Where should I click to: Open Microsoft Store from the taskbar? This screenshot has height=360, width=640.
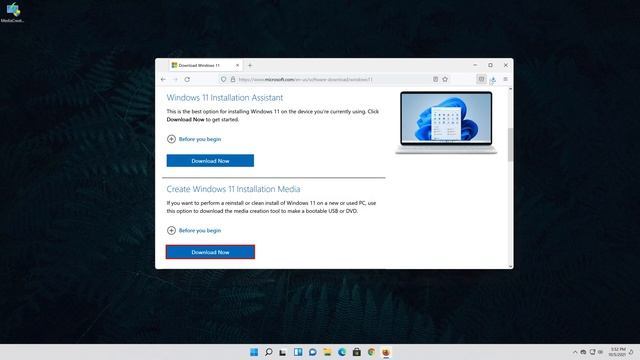point(357,352)
